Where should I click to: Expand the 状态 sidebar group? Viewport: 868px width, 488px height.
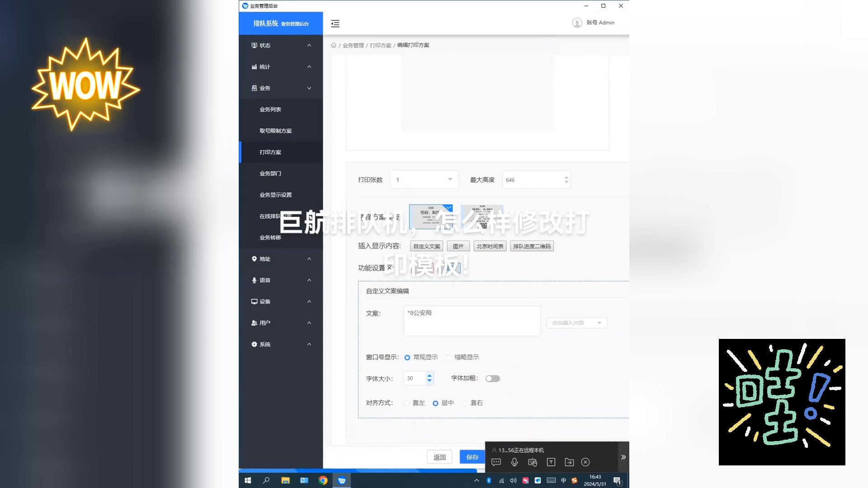point(281,45)
